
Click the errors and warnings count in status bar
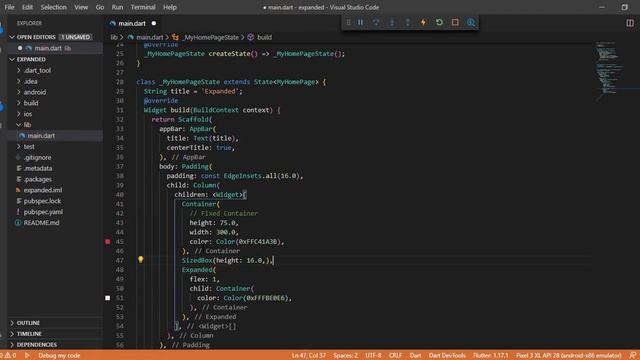(8, 356)
